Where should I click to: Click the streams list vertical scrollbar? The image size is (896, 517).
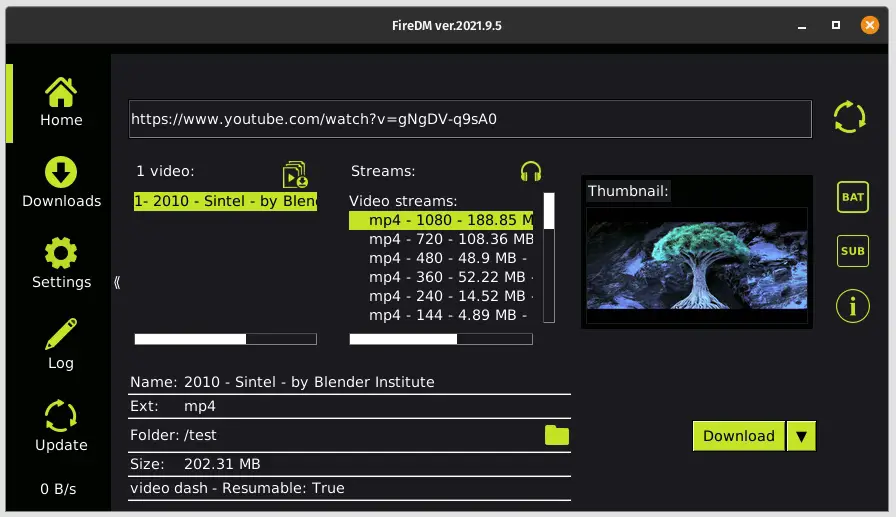point(549,258)
